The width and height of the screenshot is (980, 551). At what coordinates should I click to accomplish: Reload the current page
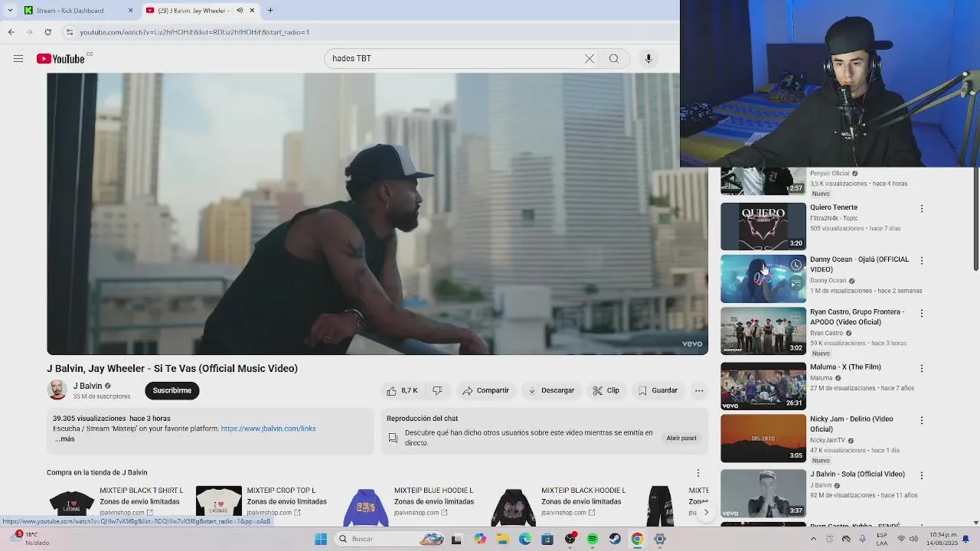click(47, 32)
